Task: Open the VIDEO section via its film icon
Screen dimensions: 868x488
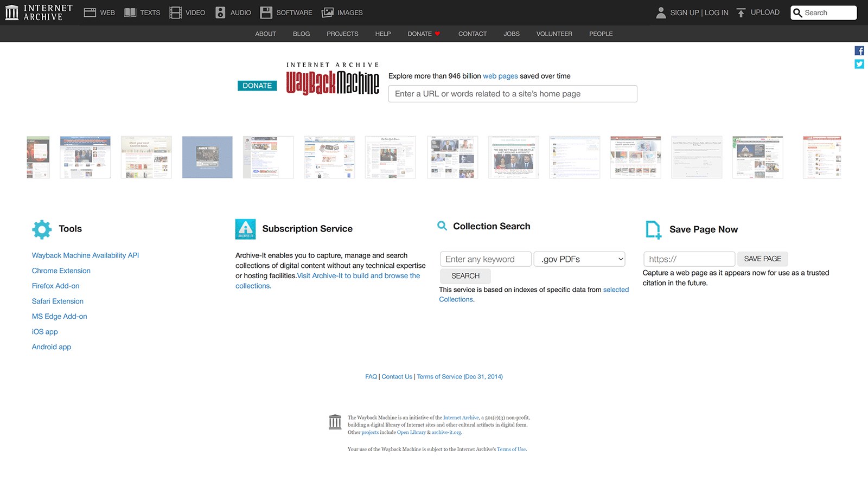Action: point(175,12)
